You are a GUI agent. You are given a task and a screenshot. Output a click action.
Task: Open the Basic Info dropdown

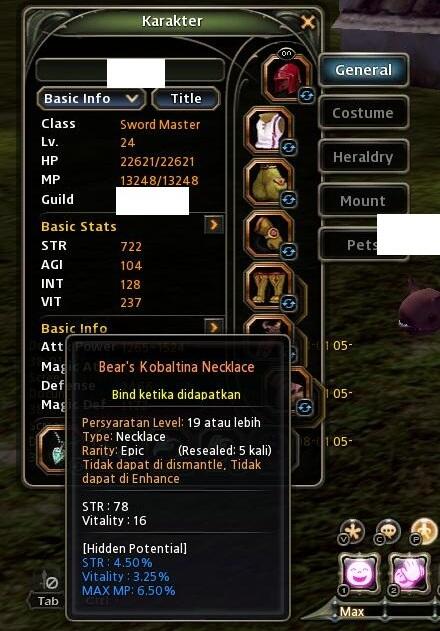91,99
